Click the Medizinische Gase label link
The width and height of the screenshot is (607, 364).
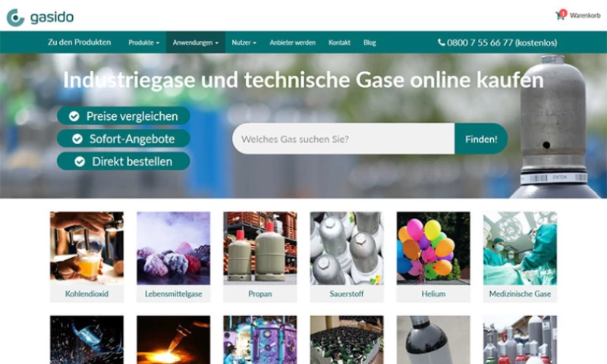(x=521, y=293)
